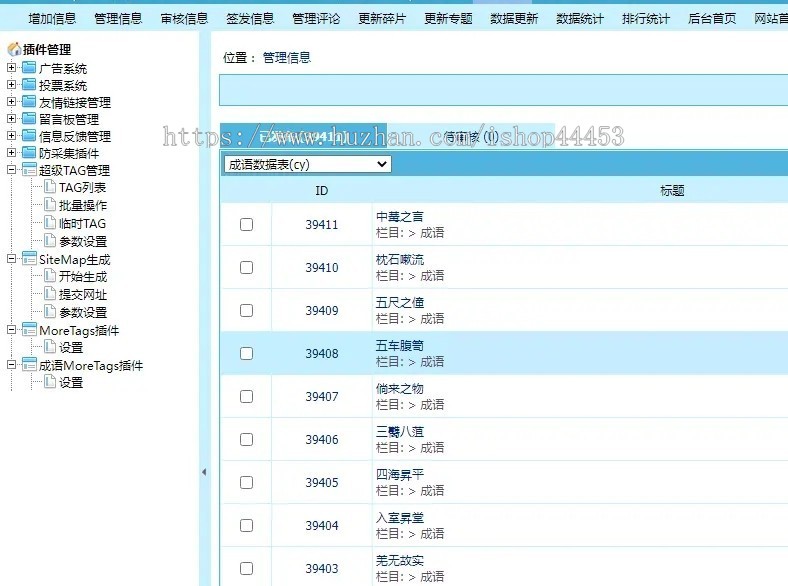
Task: Click the 信息反馈管理 folder icon
Action: click(x=29, y=136)
